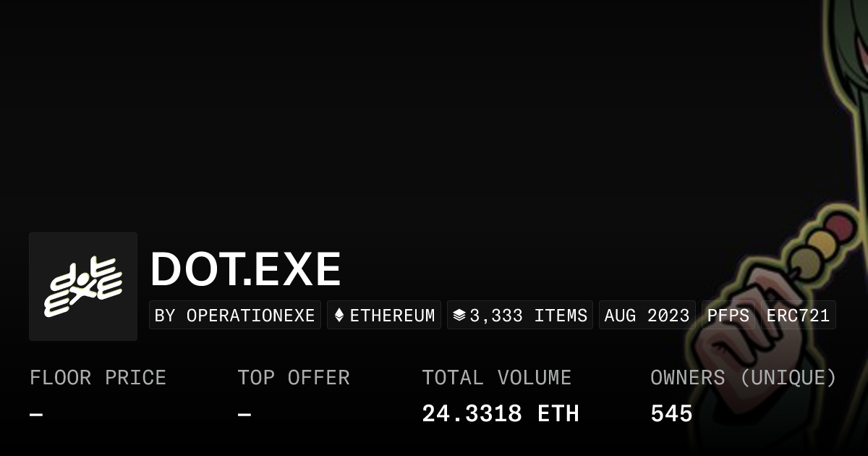Click the pink dango ball on skewer

841,227
